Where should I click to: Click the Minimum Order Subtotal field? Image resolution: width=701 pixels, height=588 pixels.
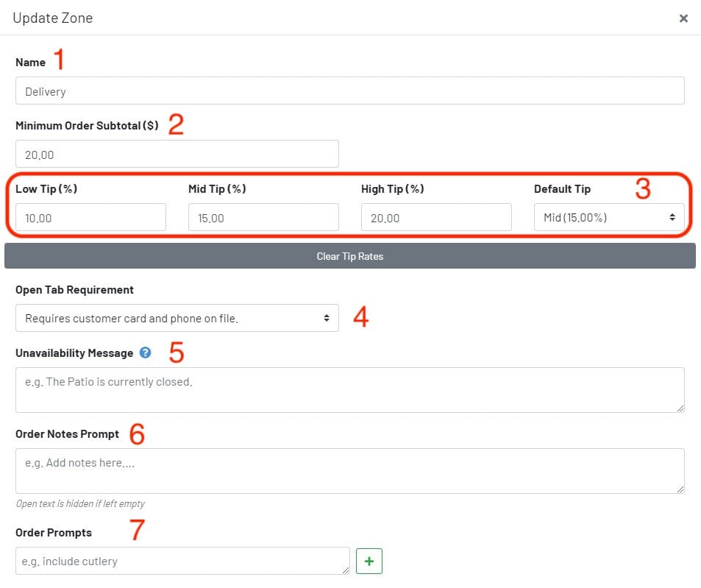(177, 155)
